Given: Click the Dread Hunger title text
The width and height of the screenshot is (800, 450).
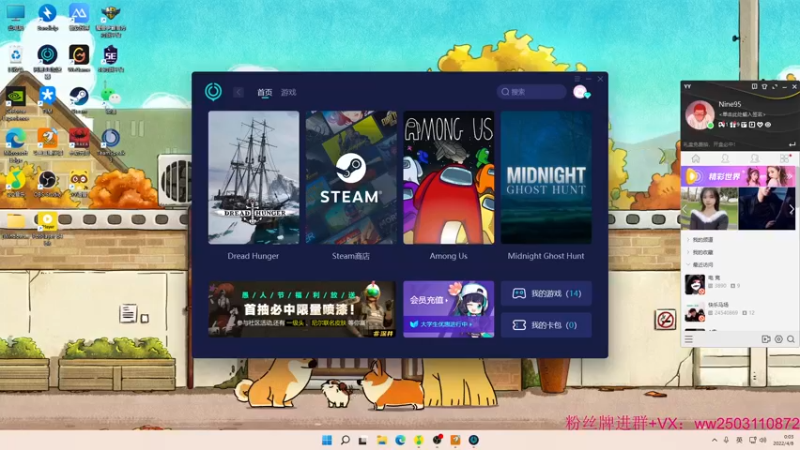Looking at the screenshot, I should click(x=253, y=256).
